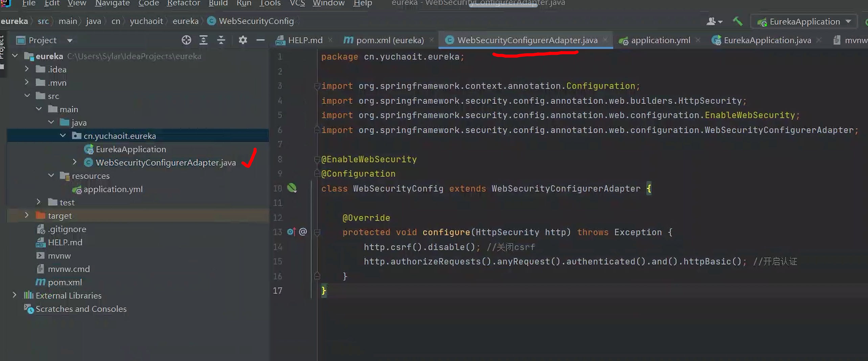Viewport: 868px width, 361px height.
Task: Click the Expand All icon in Project panel
Action: coord(203,40)
